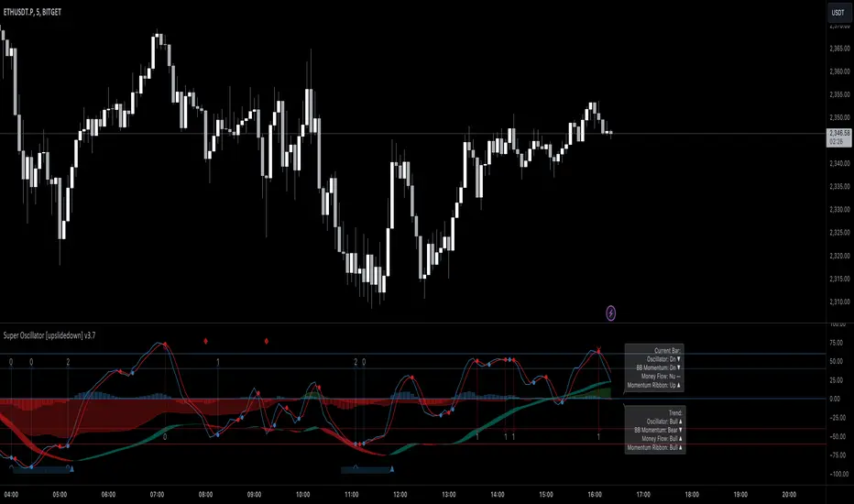The width and height of the screenshot is (854, 504).
Task: Click the purple lightning bolt event icon
Action: click(611, 312)
